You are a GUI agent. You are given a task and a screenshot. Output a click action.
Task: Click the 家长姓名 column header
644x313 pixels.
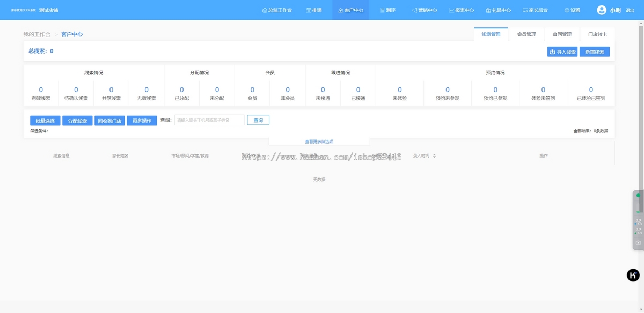coord(120,156)
